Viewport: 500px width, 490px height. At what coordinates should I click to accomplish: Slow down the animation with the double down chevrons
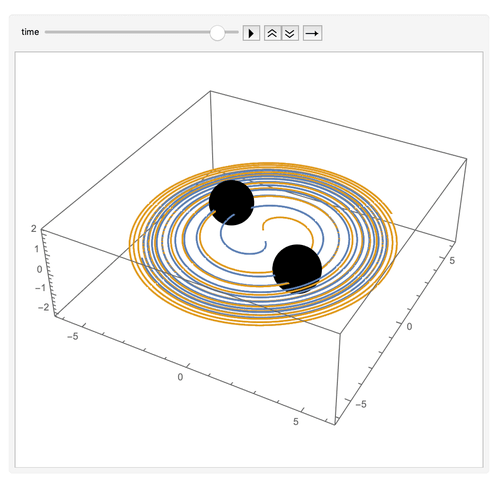coord(290,33)
